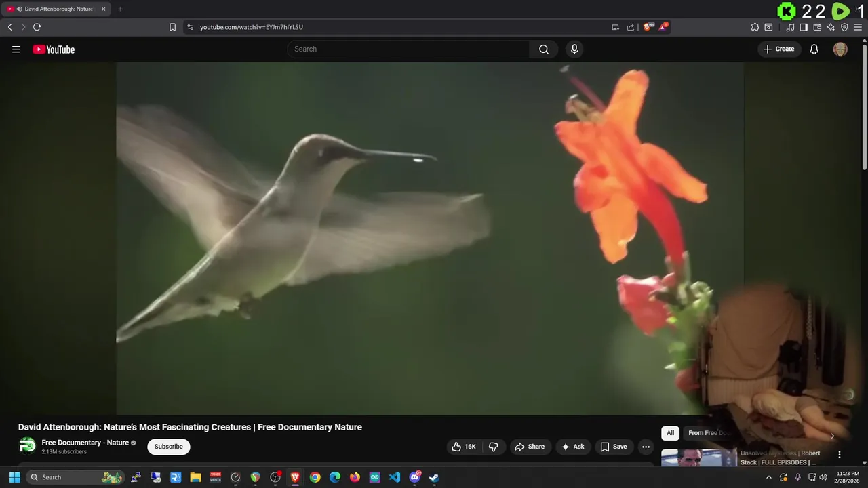This screenshot has width=868, height=488.
Task: Open Brave VPN shield icon
Action: click(844, 27)
